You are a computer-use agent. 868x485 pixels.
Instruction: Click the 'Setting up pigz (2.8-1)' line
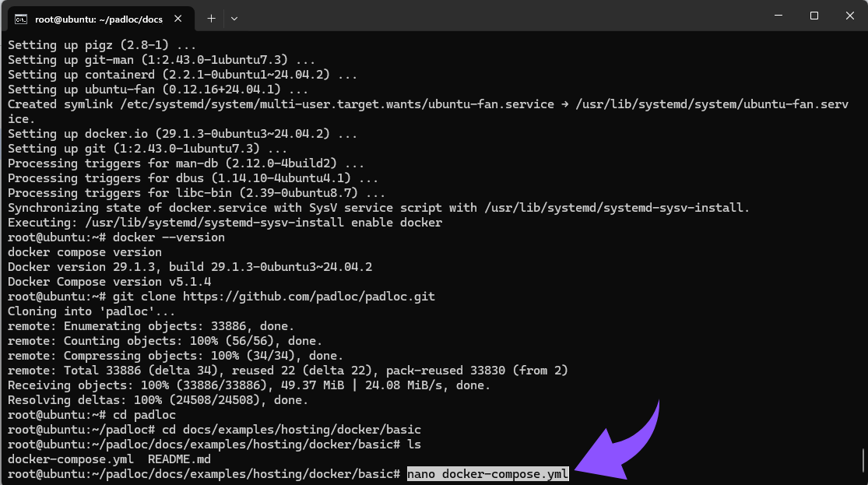point(102,45)
